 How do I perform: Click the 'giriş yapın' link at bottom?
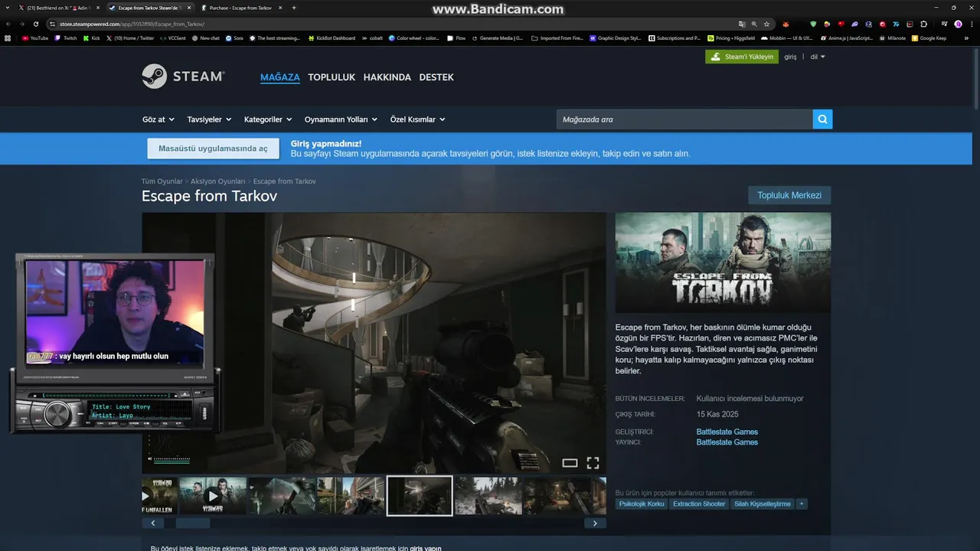426,548
